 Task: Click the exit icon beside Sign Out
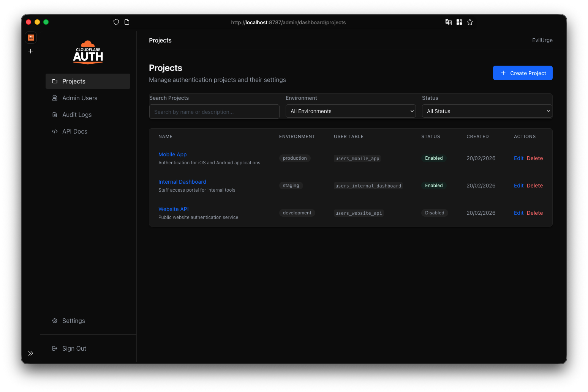55,348
